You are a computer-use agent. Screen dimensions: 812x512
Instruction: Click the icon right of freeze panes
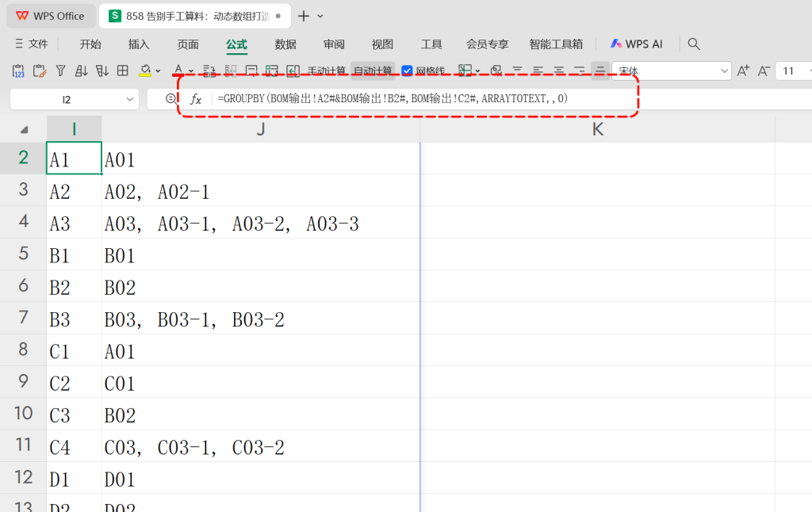(496, 71)
